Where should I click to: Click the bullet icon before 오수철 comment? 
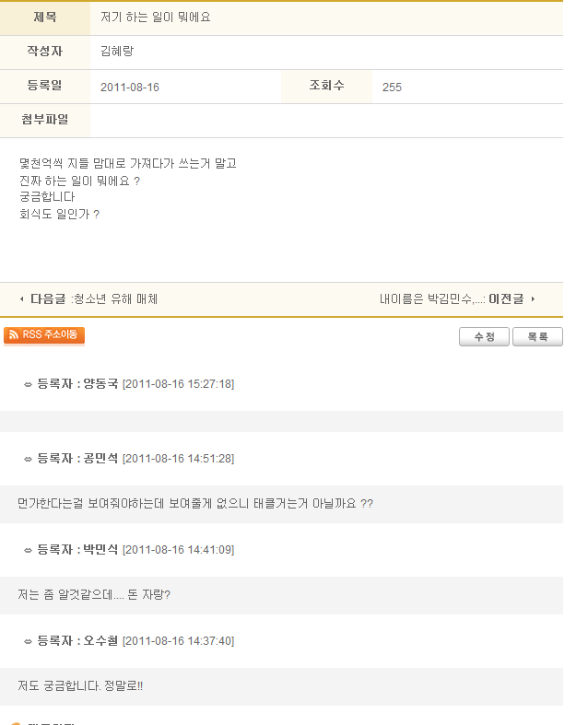coord(28,641)
